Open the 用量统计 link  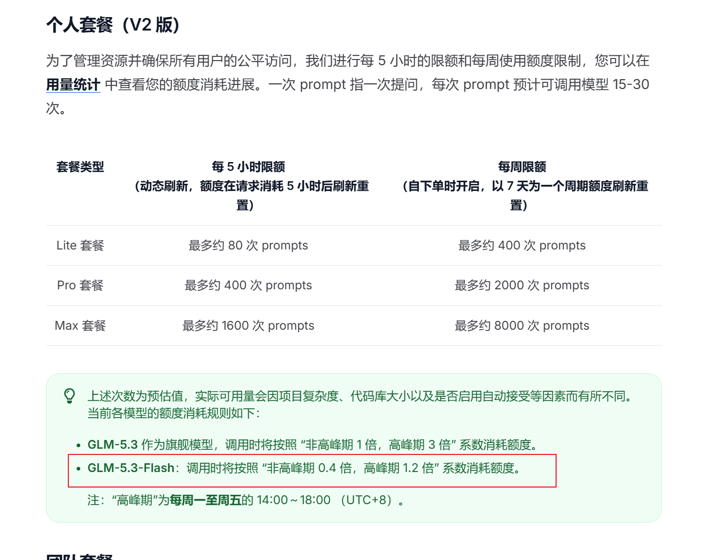coord(73,84)
